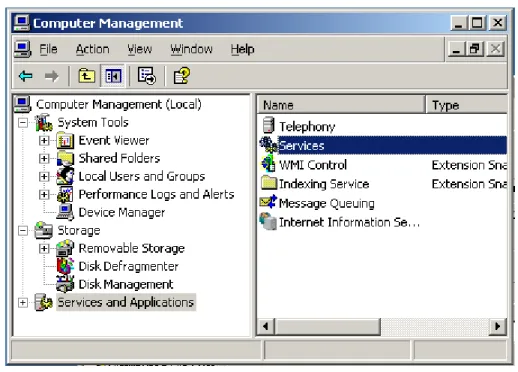Click the Device Manager icon

[x=65, y=212]
